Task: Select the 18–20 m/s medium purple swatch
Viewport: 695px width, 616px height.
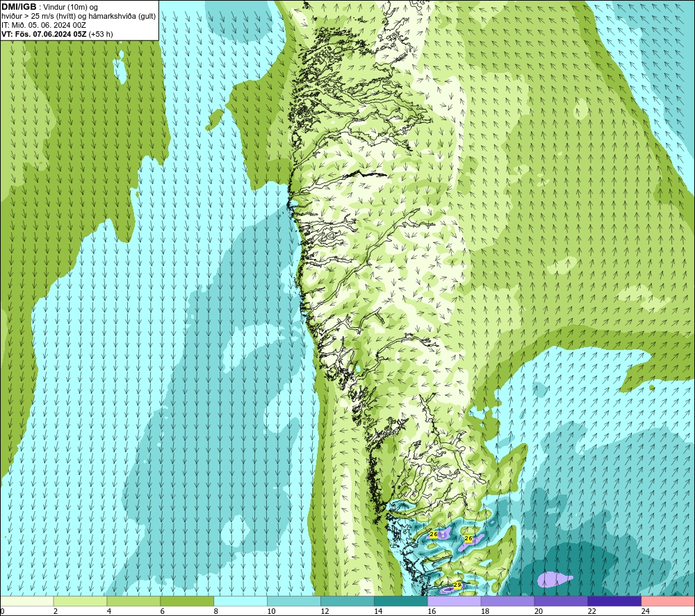Action: (507, 601)
